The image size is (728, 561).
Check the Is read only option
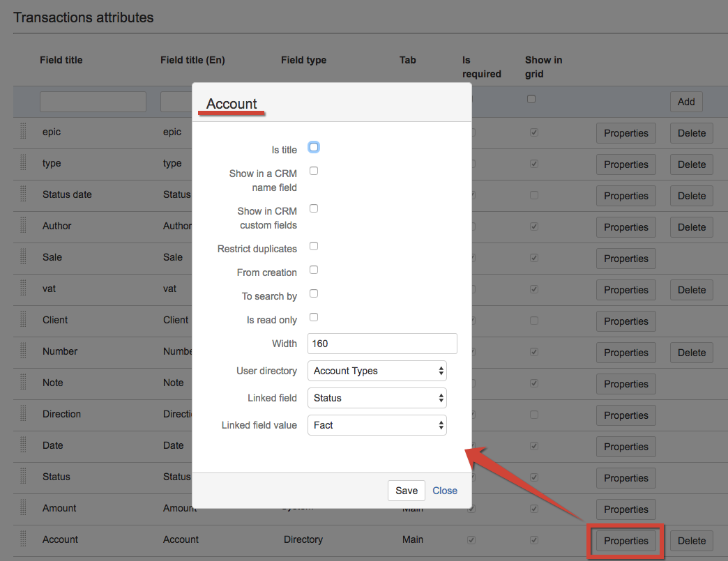pyautogui.click(x=314, y=317)
